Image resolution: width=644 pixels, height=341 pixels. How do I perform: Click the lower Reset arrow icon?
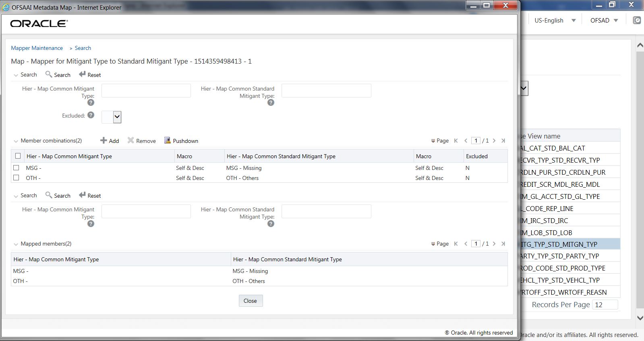(x=82, y=195)
